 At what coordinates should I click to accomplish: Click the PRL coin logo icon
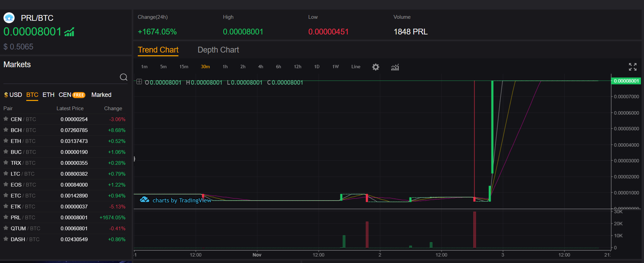(x=9, y=18)
